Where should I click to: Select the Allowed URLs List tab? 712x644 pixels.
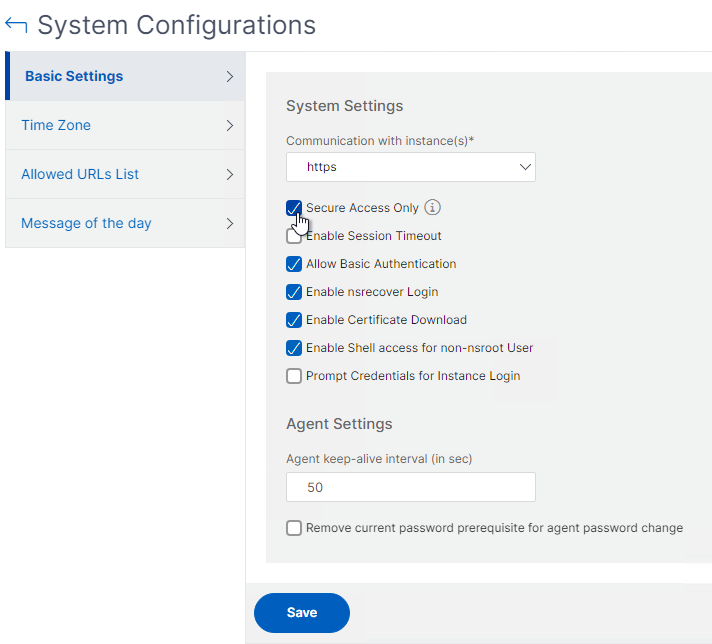pos(125,174)
